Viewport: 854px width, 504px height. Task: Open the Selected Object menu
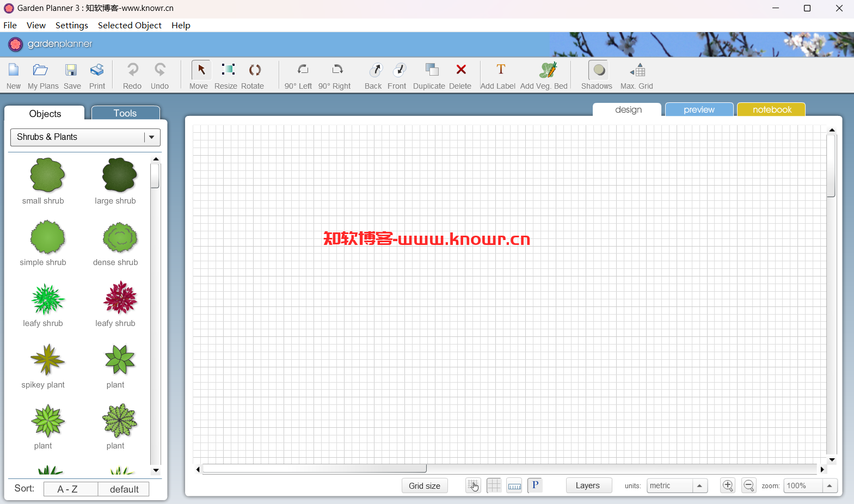(130, 26)
